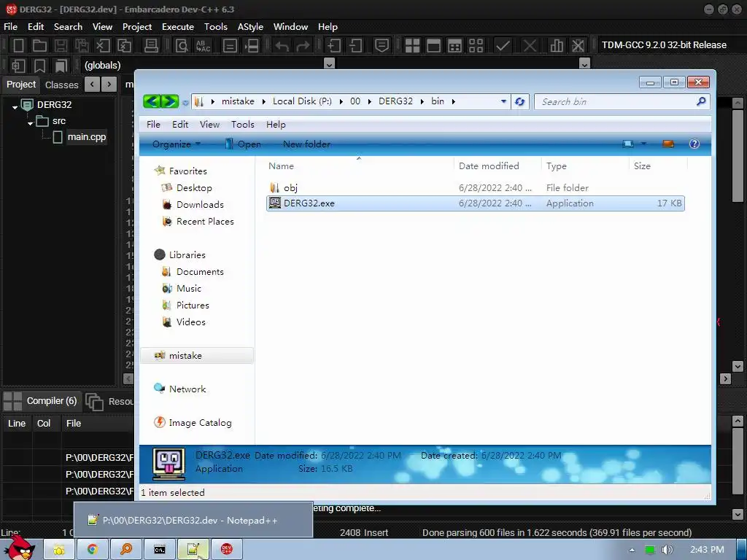
Task: Collapse the src folder in project tree
Action: [30, 123]
